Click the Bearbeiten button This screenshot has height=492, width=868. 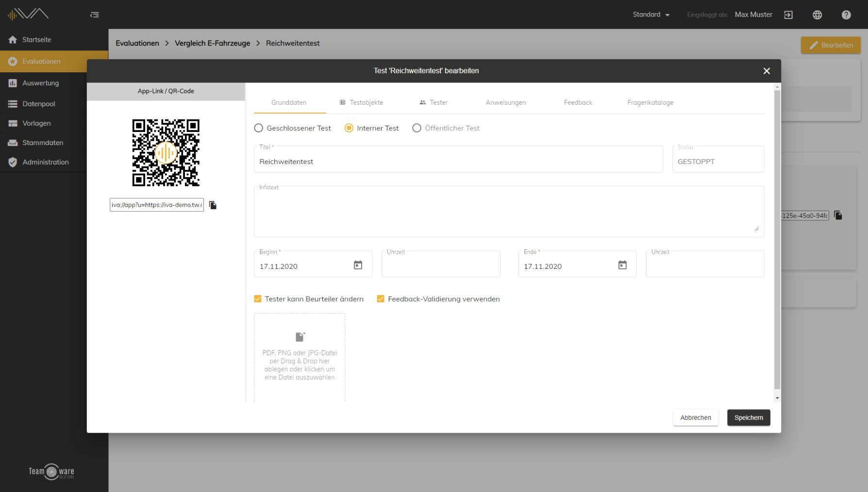click(831, 45)
